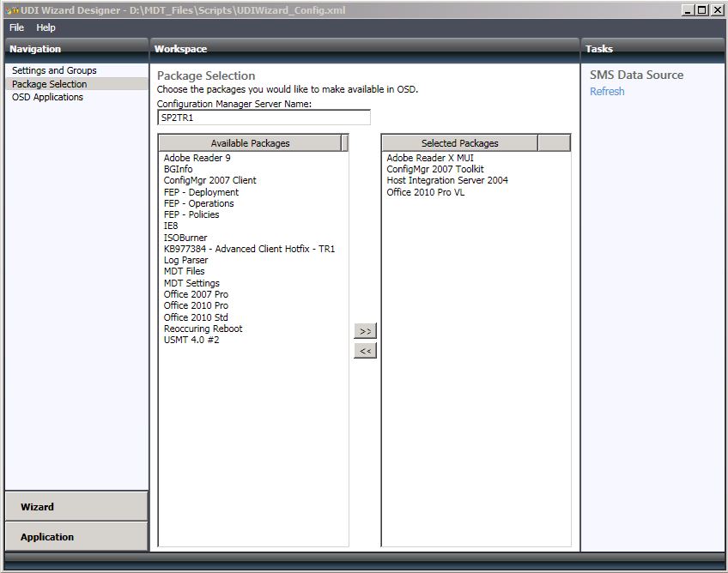Select Package Selection in Navigation
The image size is (728, 573).
(76, 84)
